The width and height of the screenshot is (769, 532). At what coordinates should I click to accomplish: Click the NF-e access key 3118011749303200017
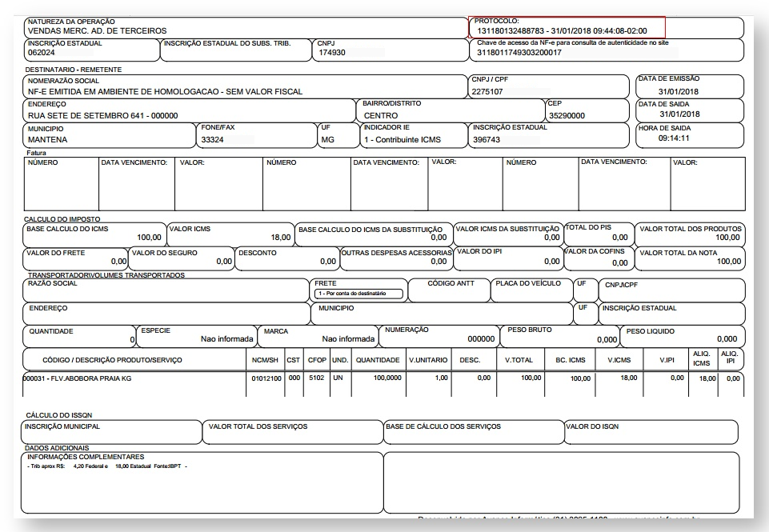click(519, 53)
